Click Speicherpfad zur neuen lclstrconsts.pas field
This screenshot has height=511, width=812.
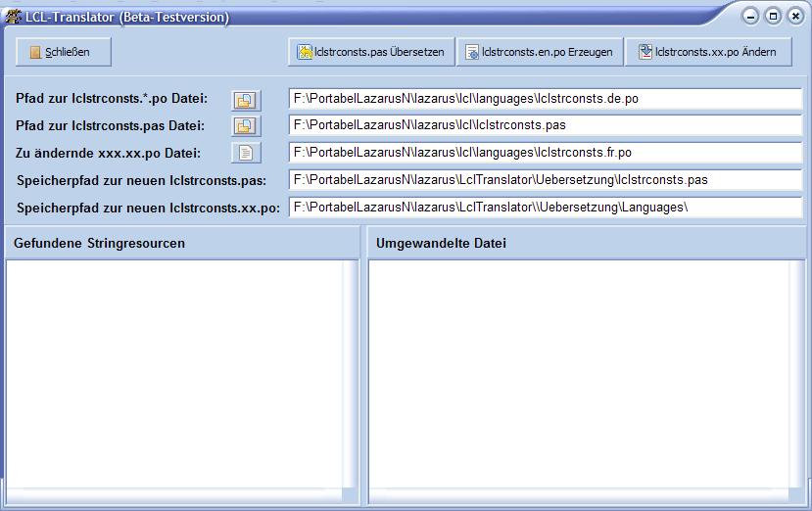point(545,180)
